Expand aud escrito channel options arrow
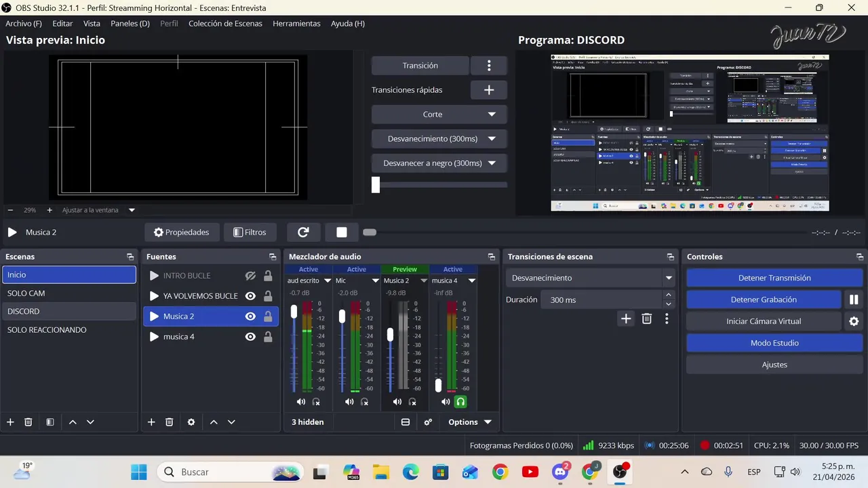The height and width of the screenshot is (488, 868). [x=328, y=281]
